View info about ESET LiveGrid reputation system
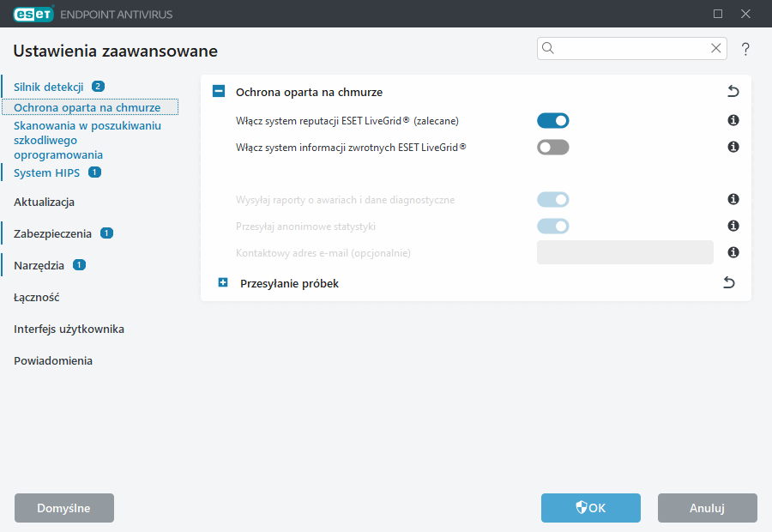This screenshot has width=772, height=532. pyautogui.click(x=733, y=120)
